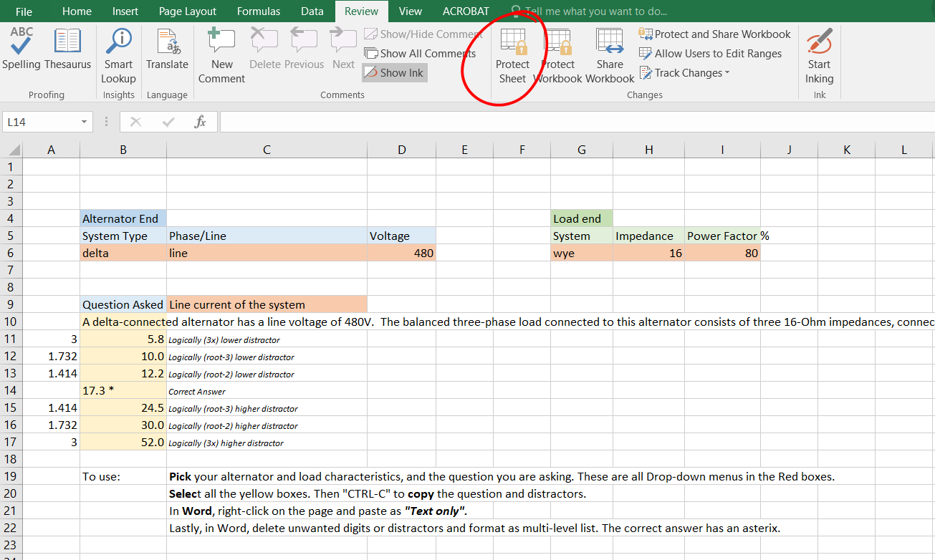Select column G header
Image resolution: width=935 pixels, height=560 pixels.
point(582,150)
